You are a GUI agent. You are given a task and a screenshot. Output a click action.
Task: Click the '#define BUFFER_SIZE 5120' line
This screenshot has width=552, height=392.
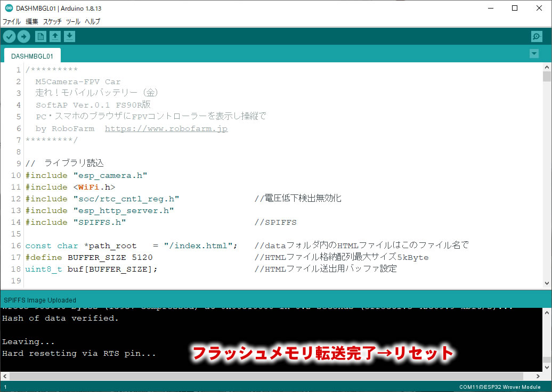(89, 257)
